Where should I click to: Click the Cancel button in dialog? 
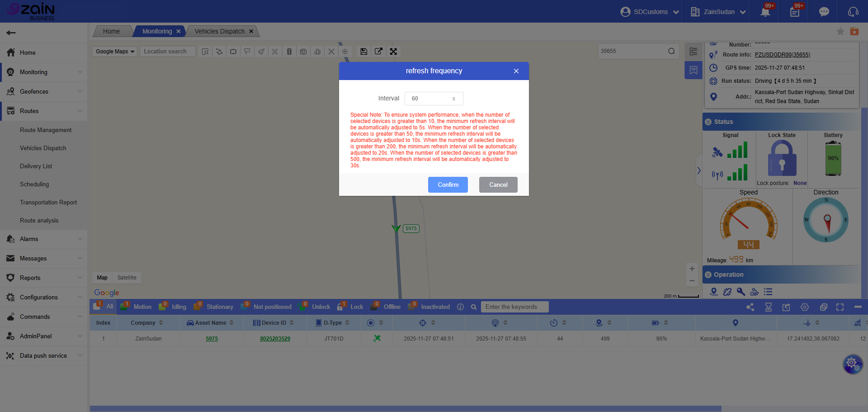tap(498, 185)
